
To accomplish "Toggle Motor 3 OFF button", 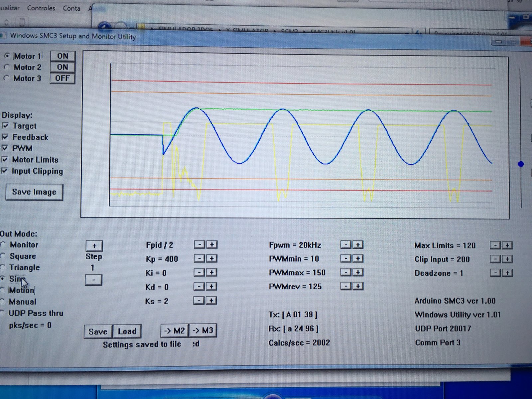I will point(62,78).
